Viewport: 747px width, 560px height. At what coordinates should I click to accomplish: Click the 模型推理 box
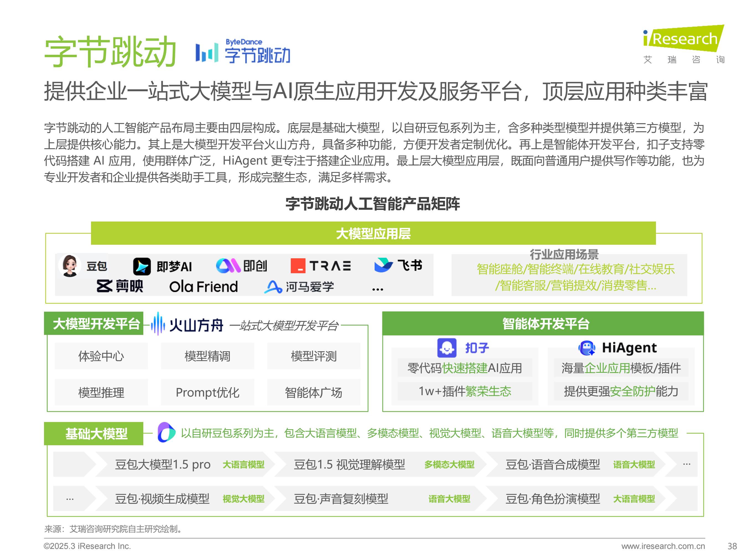tap(101, 392)
